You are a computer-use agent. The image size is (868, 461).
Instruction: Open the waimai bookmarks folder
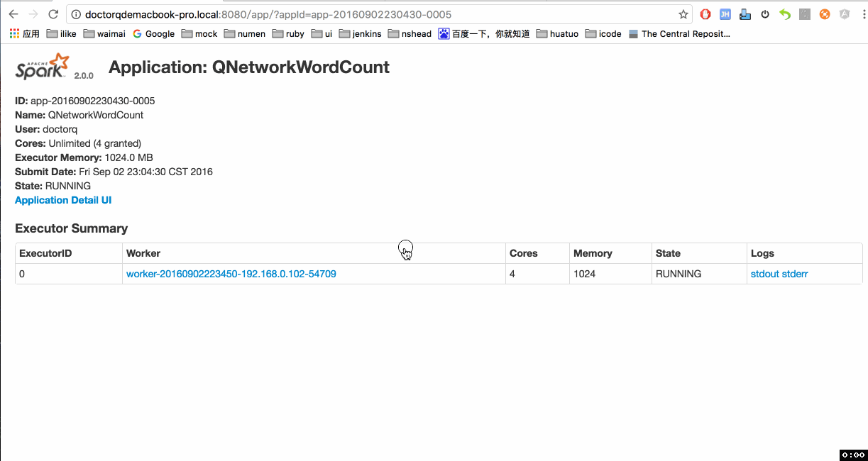(104, 33)
